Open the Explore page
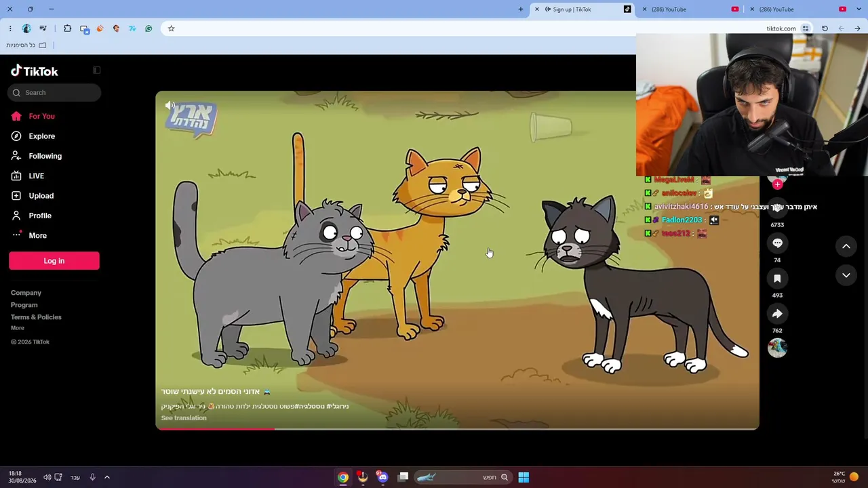This screenshot has width=868, height=488. pyautogui.click(x=41, y=136)
